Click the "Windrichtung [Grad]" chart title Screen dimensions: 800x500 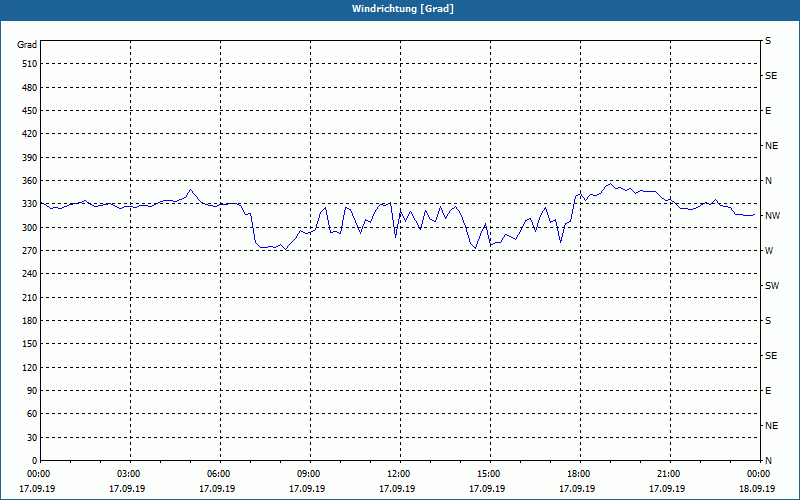(x=403, y=9)
